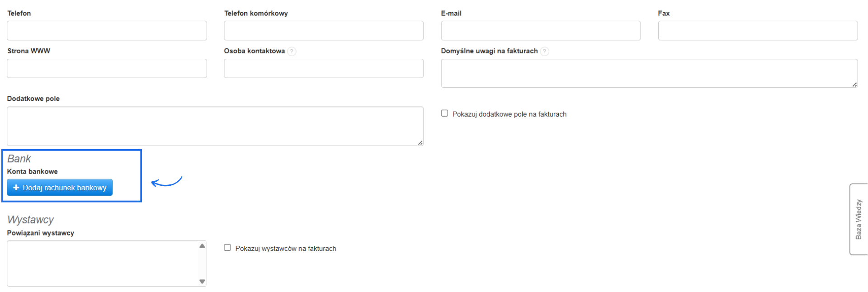
Task: Click the Fax input box
Action: [x=758, y=31]
